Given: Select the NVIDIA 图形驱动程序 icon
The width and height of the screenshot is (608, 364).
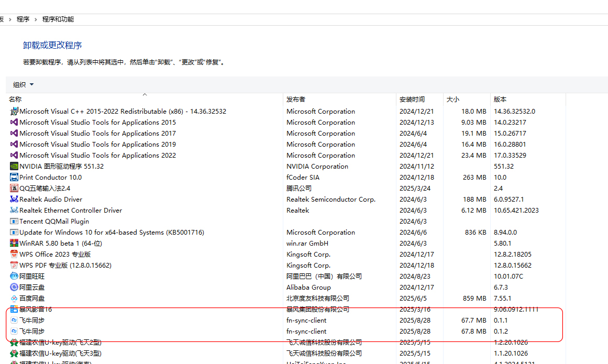Looking at the screenshot, I should pos(14,167).
